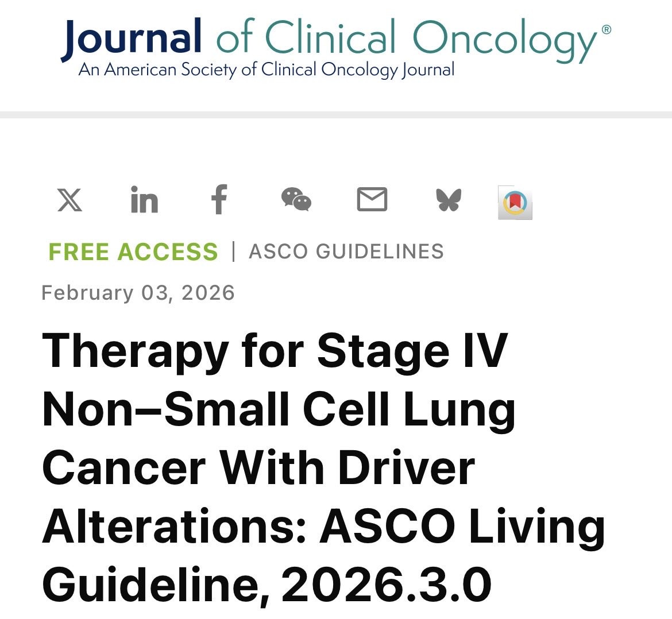Click the gray horizontal divider below header
Image resolution: width=672 pixels, height=619 pixels.
tap(336, 115)
